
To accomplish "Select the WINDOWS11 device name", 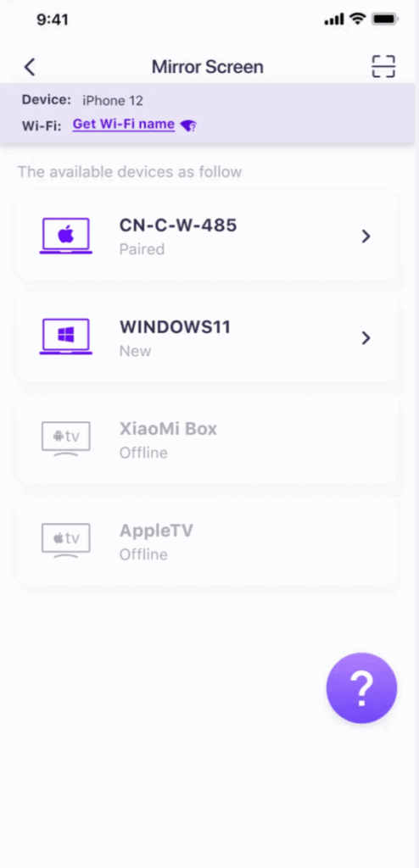I will (175, 327).
